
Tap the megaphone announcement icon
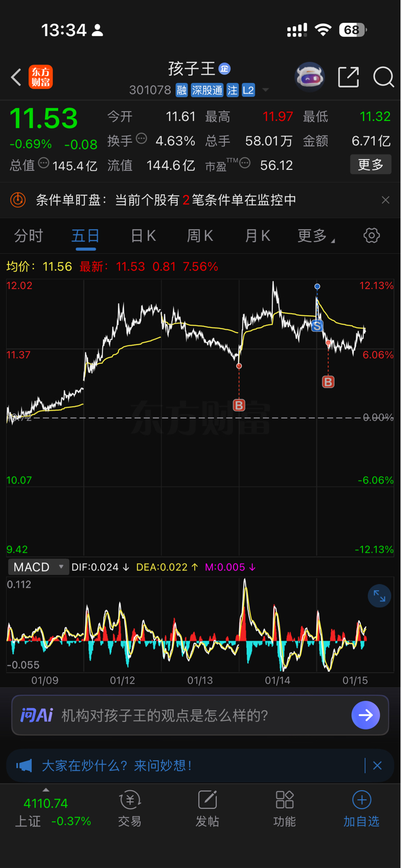(24, 765)
